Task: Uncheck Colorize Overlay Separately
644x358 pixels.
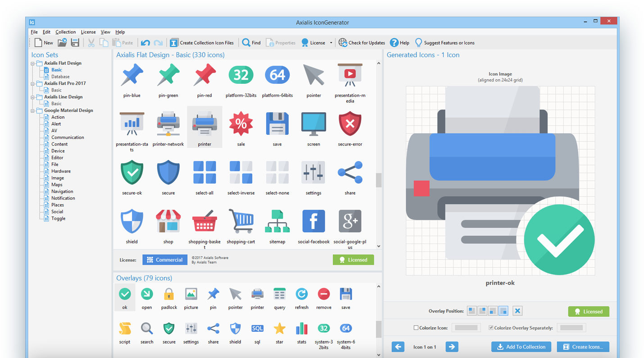Action: click(491, 328)
